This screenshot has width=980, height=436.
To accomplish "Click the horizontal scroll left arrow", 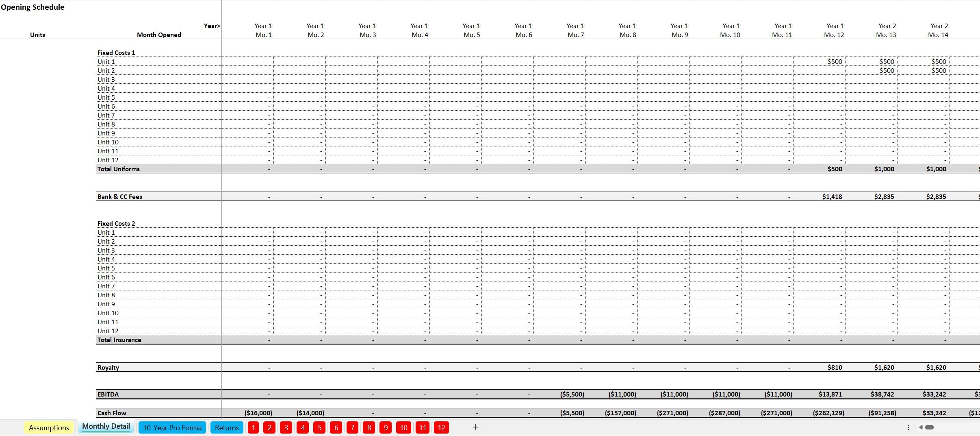I will [921, 427].
